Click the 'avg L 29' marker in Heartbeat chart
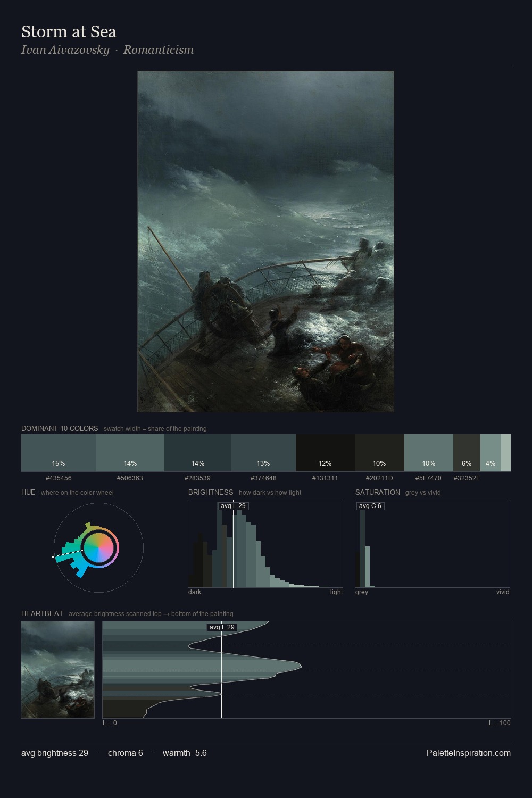This screenshot has width=532, height=798. coord(222,627)
